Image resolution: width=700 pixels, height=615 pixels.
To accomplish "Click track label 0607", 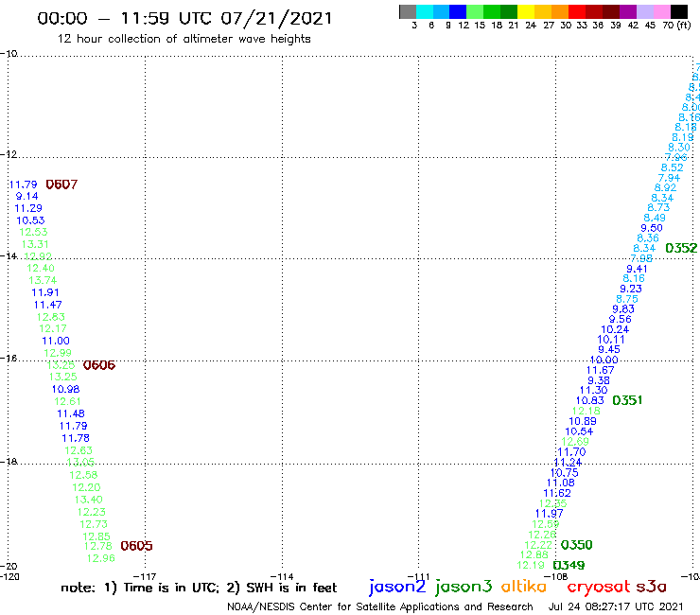I will (x=61, y=184).
